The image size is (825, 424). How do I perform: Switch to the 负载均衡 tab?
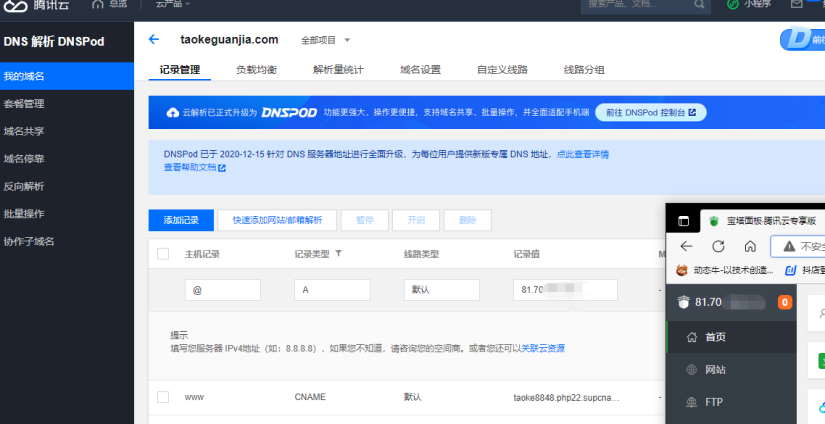(x=256, y=69)
